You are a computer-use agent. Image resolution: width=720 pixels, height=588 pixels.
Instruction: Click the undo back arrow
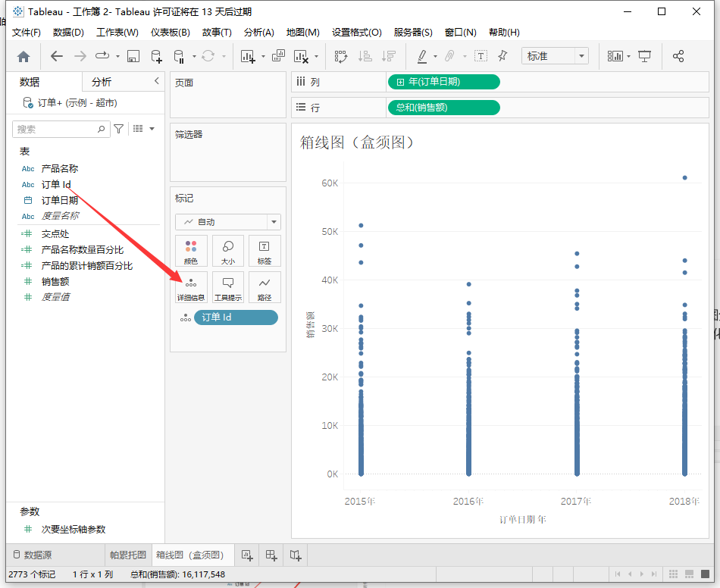tap(57, 57)
